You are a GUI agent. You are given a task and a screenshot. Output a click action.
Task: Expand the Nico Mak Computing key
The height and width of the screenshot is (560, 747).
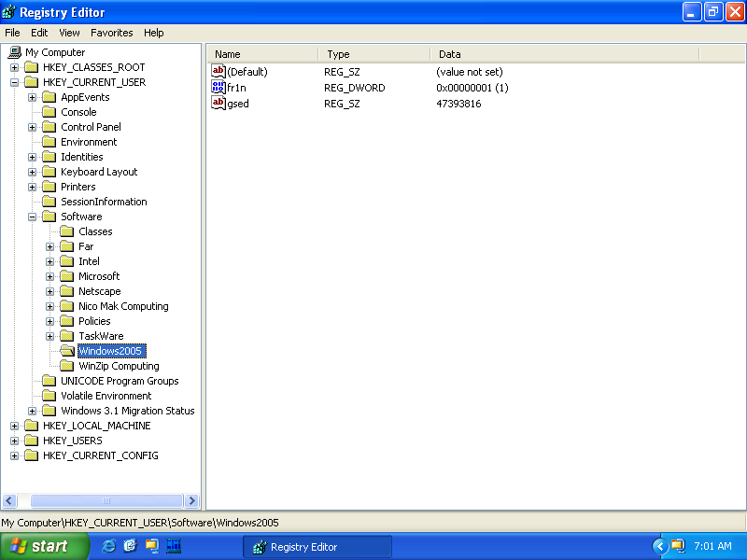point(49,306)
